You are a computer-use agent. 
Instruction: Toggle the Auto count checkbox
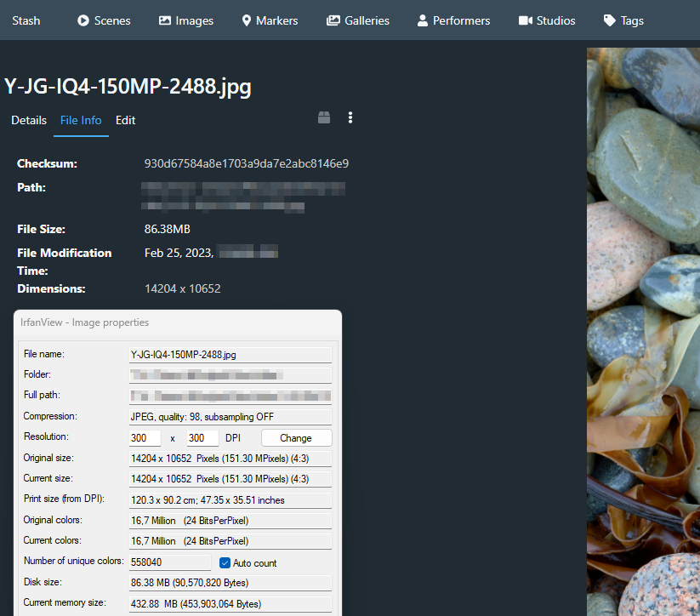click(x=224, y=562)
